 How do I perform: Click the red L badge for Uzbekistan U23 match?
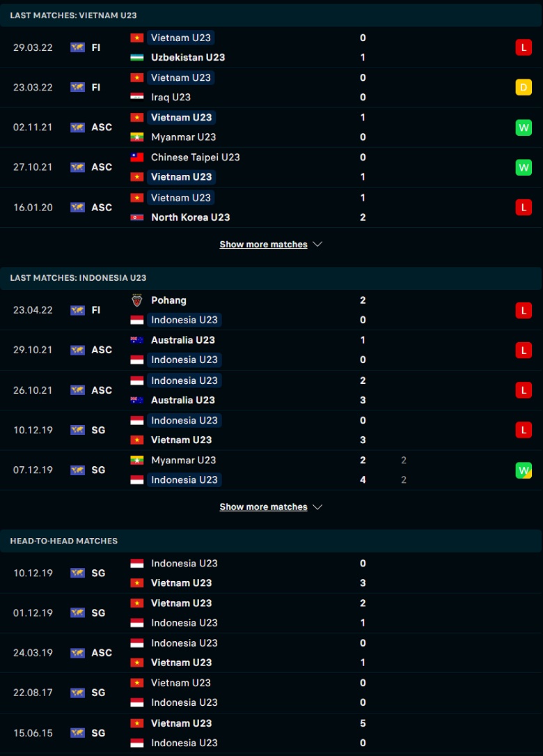[524, 47]
